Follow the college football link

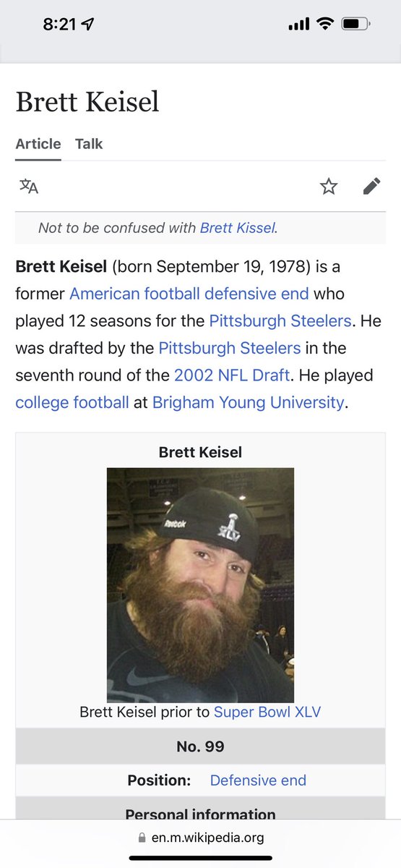pos(72,402)
